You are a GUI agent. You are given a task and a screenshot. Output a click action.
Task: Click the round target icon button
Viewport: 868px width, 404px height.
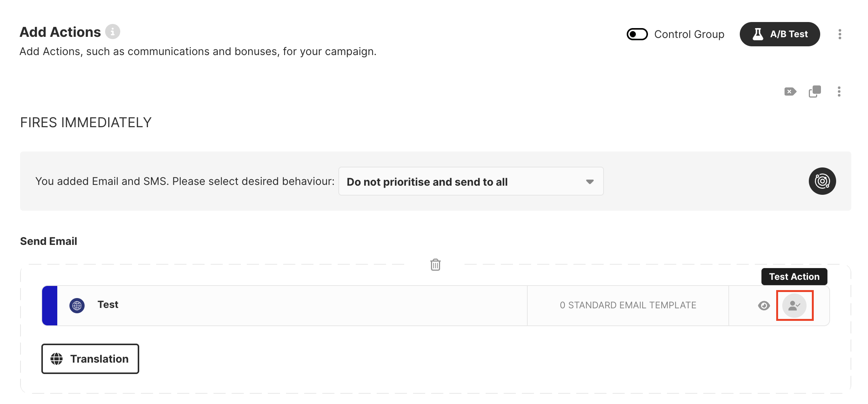click(822, 181)
